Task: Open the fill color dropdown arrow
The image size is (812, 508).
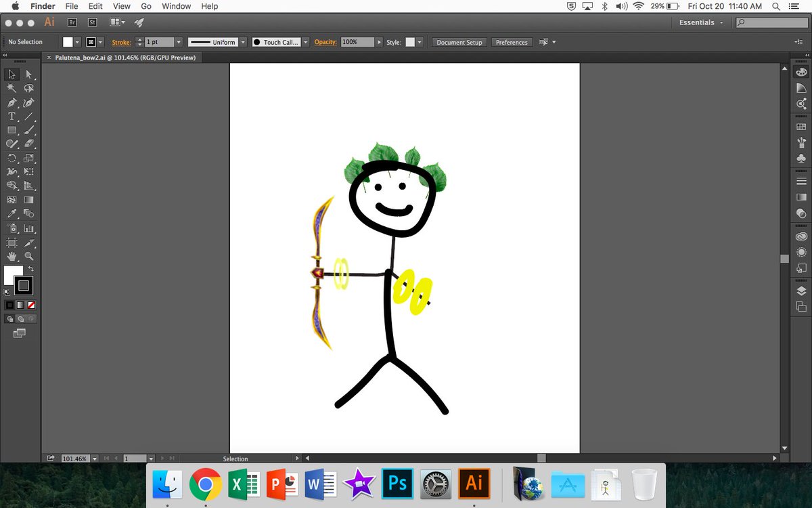Action: point(77,42)
